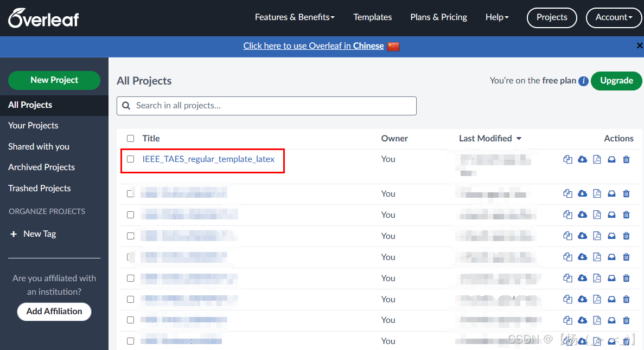This screenshot has height=350, width=644.
Task: Click the magnifier icon in the search box
Action: (126, 106)
